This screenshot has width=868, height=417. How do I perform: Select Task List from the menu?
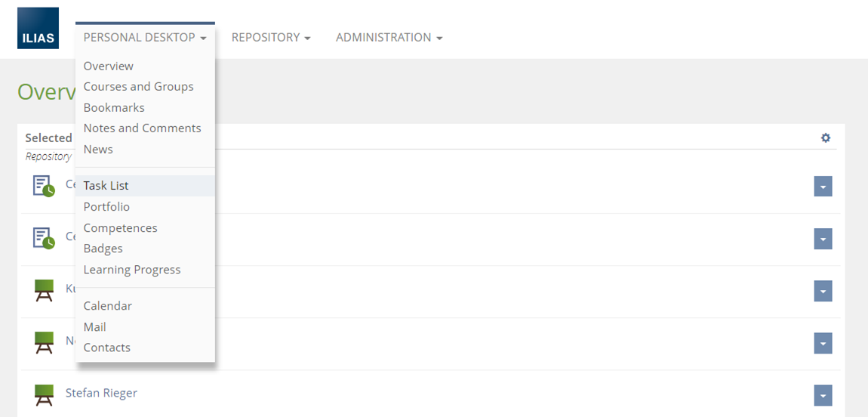point(106,186)
